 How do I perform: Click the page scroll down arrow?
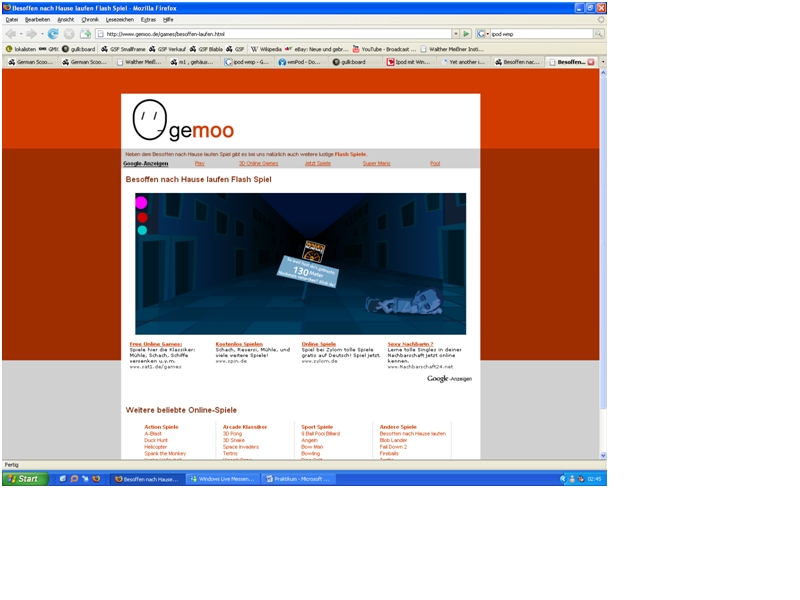[x=603, y=456]
